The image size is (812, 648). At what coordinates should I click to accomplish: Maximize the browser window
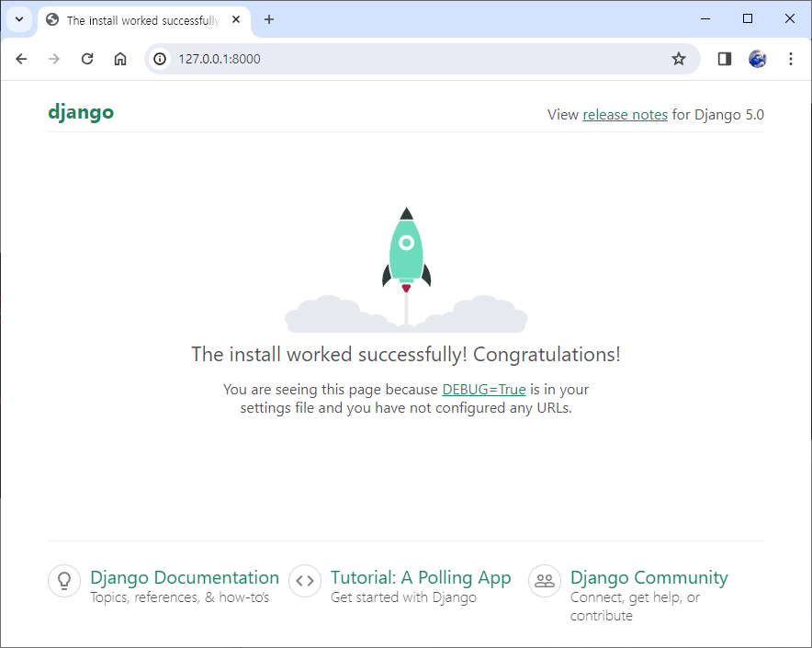(x=748, y=18)
